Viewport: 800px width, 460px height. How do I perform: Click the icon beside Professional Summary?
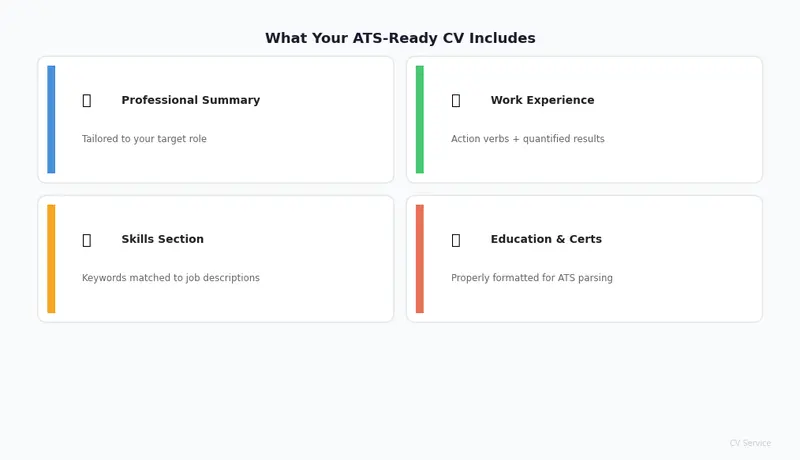tap(86, 100)
